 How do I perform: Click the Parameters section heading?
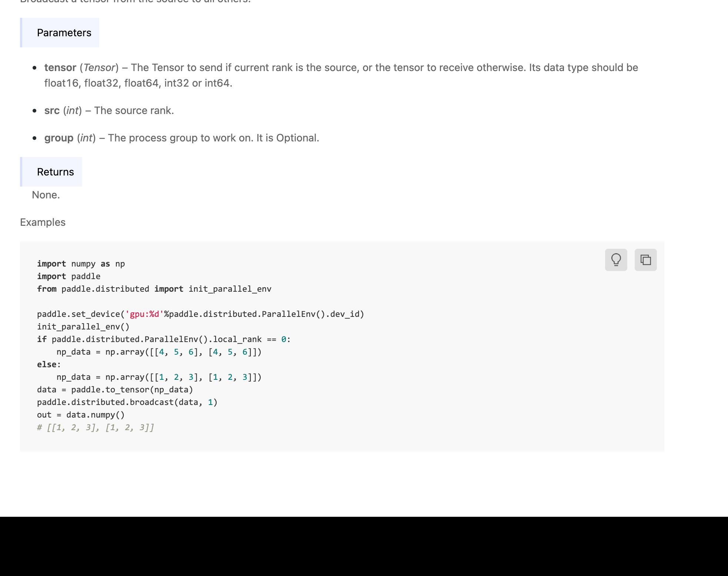64,33
